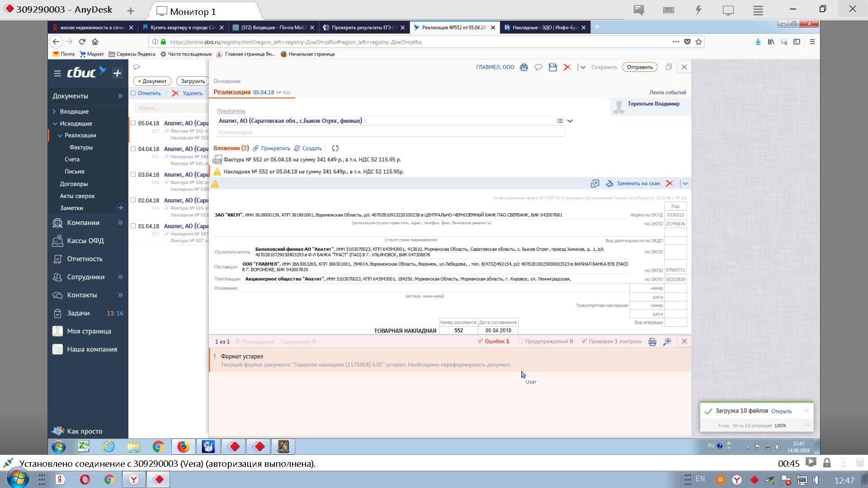Click the Найти search field
868x488 pixels.
pos(171,108)
